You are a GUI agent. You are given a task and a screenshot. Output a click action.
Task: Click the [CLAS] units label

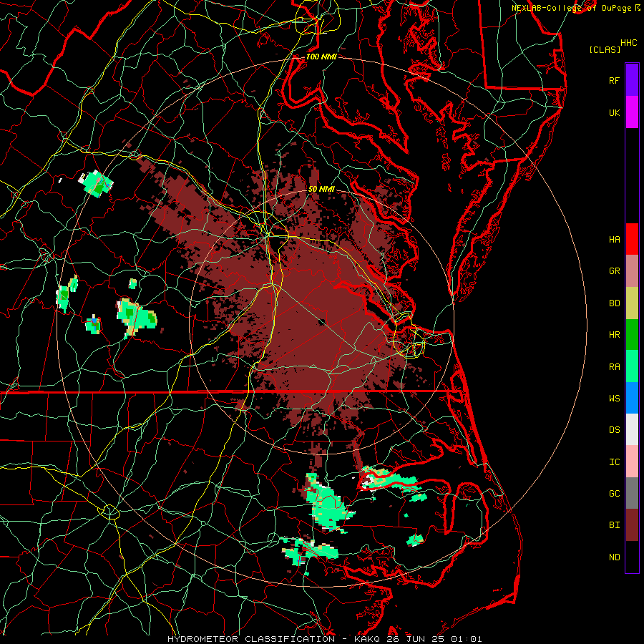point(605,49)
